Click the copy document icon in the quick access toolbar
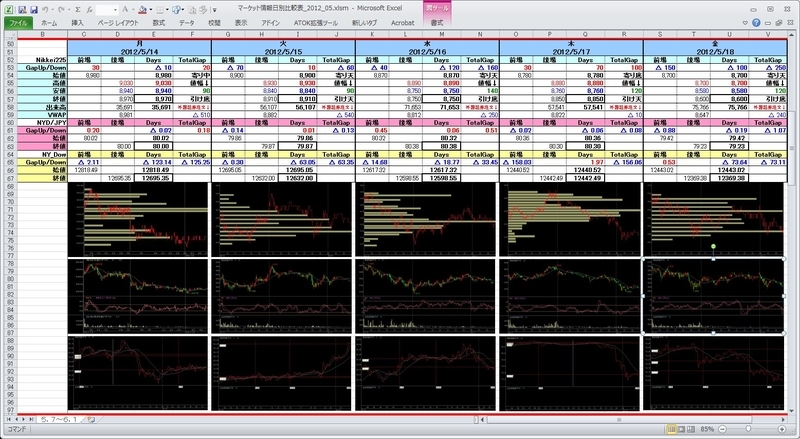The height and width of the screenshot is (439, 800). (192, 9)
